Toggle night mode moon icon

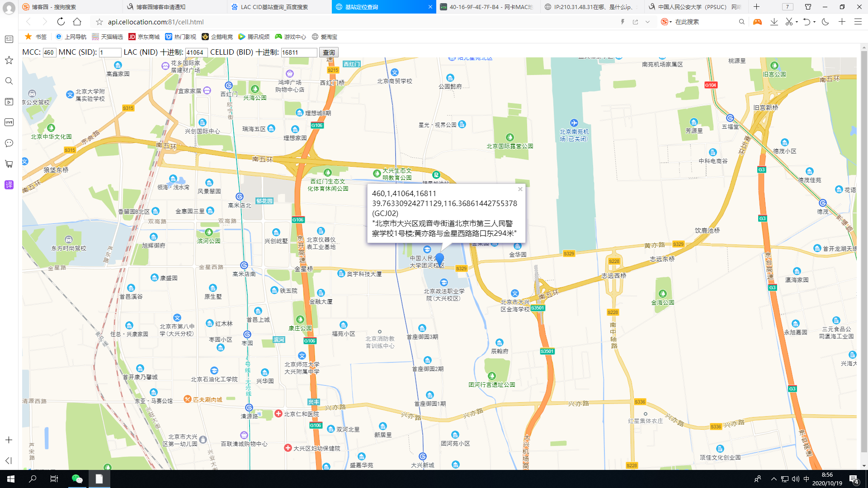click(826, 22)
